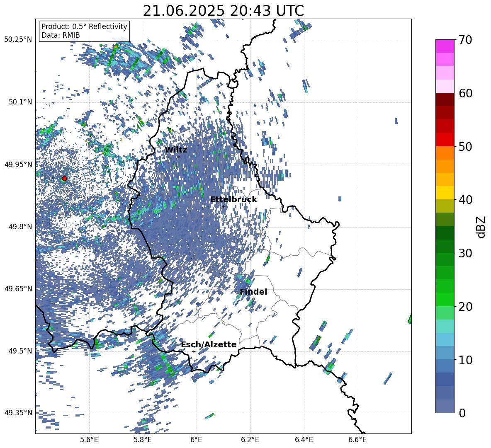The image size is (491, 448).
Task: Click the Wiltz city label
Action: pyautogui.click(x=176, y=150)
